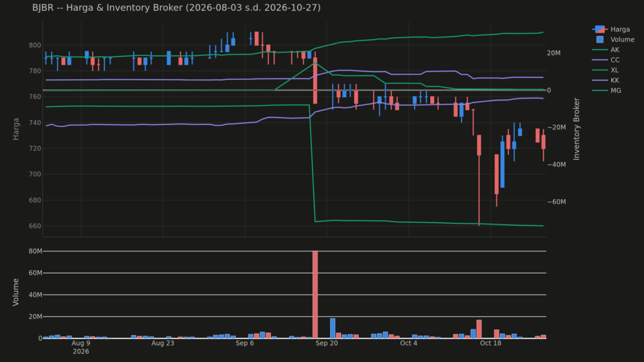Click the Harga y-axis title
The image size is (644, 362).
coord(16,129)
